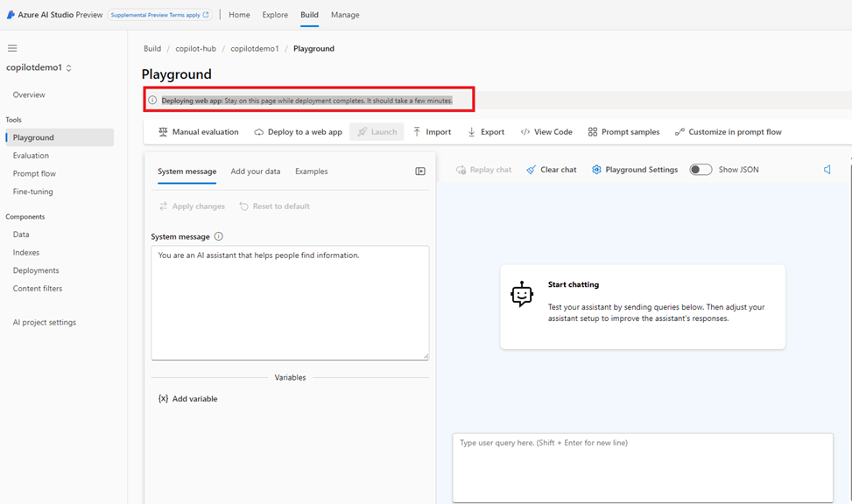Open Fine-tuning in the sidebar

click(32, 191)
